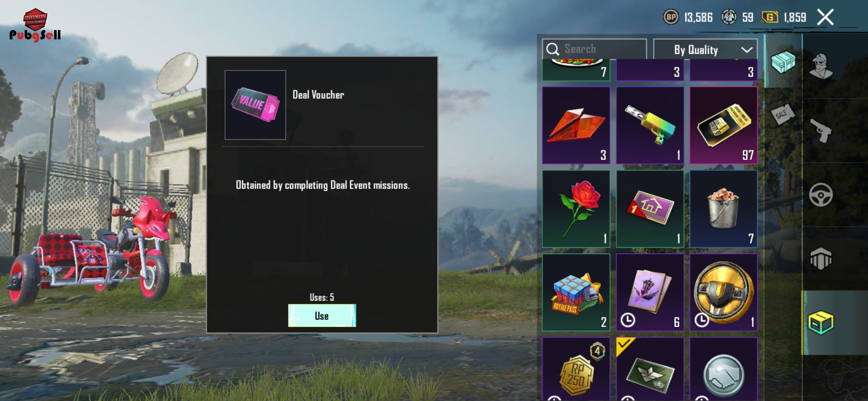Viewport: 868px width, 401px height.
Task: Click the Deal Voucher VALUE thumbnail
Action: point(255,105)
